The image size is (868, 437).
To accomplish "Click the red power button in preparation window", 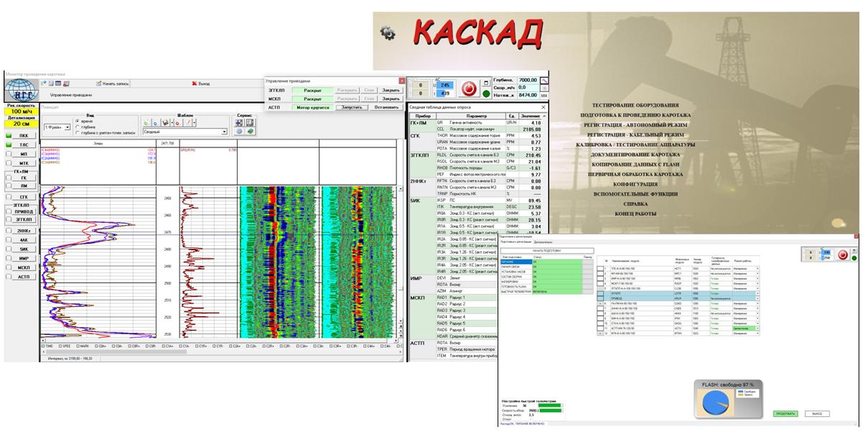I will coord(844,254).
